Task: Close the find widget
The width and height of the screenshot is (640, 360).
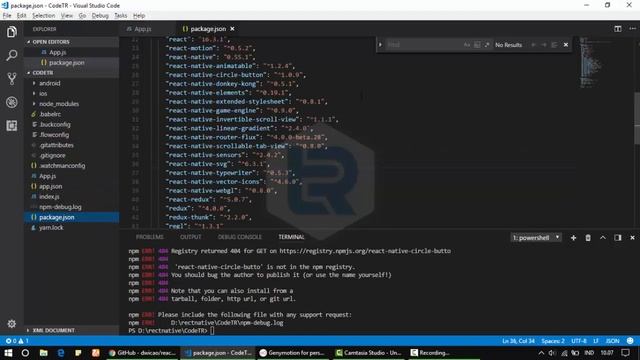Action: point(566,44)
